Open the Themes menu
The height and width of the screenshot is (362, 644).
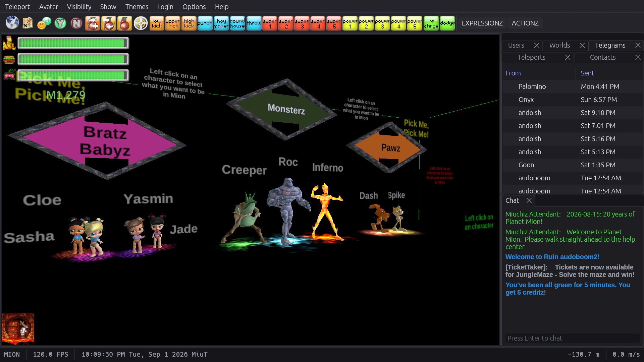click(137, 7)
